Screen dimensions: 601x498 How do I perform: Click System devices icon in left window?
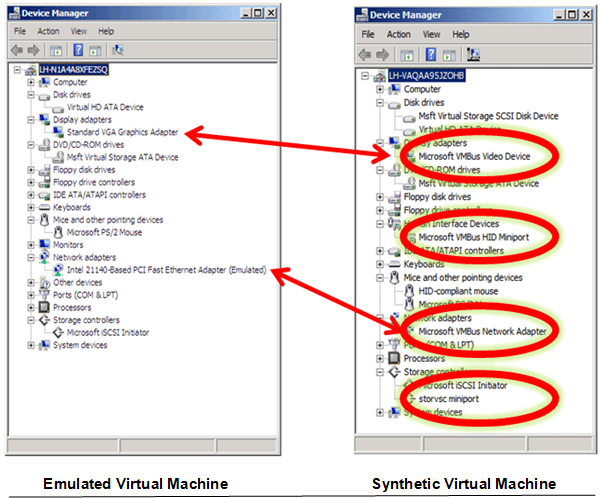click(44, 345)
